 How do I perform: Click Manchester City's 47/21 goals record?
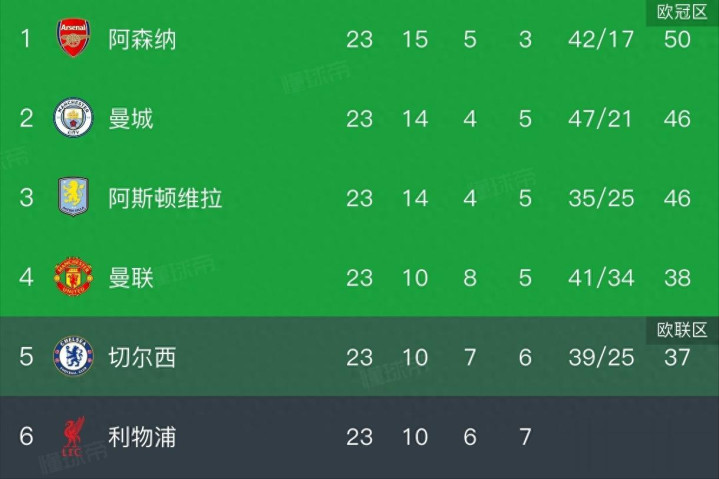pyautogui.click(x=601, y=118)
